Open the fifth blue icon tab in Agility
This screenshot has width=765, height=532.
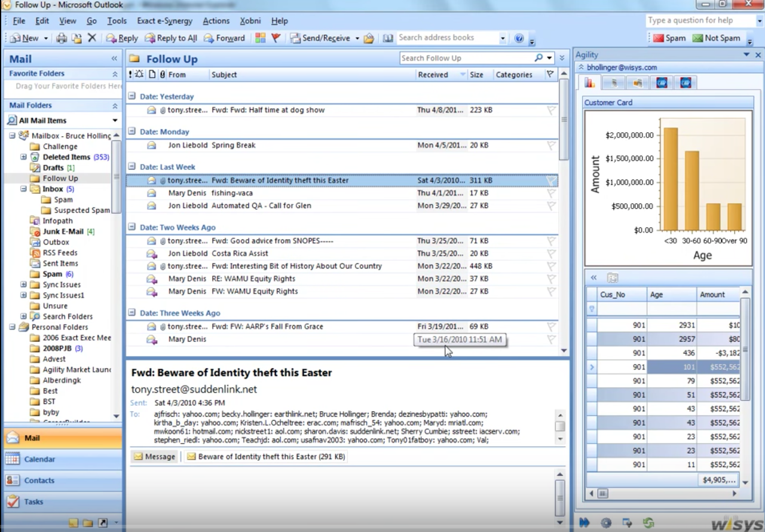tap(686, 82)
